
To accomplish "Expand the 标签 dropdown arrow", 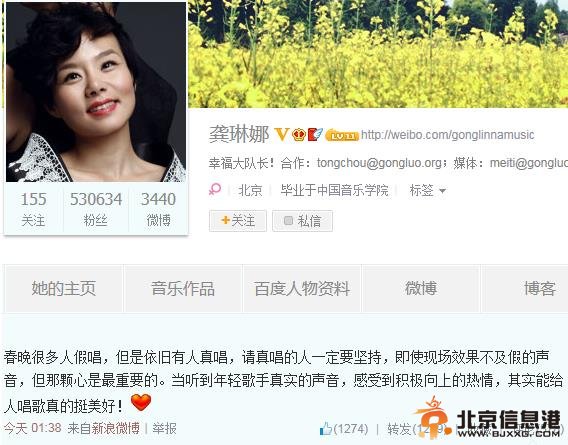I will click(x=442, y=191).
